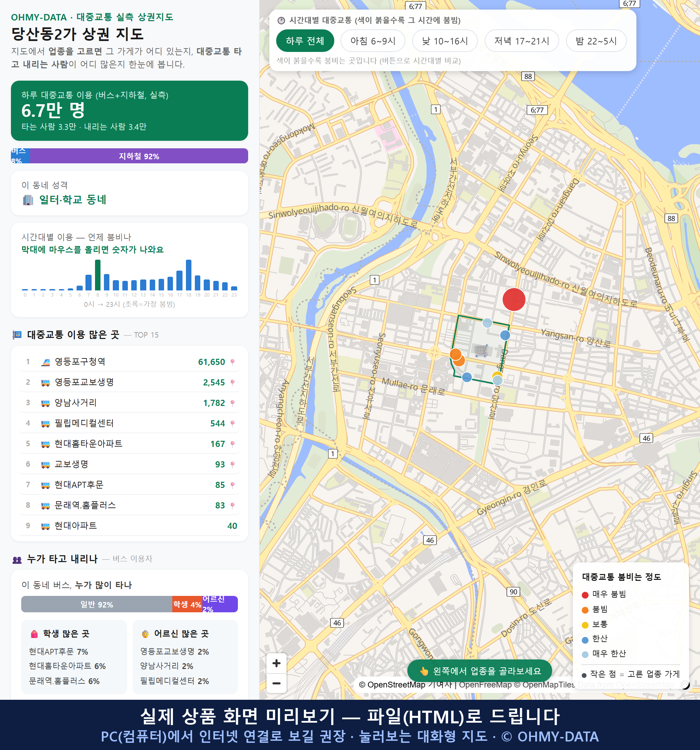Click 현대APT후문 7% in 학생 많은 곳
Screen dimensions: 700x750
tap(58, 652)
